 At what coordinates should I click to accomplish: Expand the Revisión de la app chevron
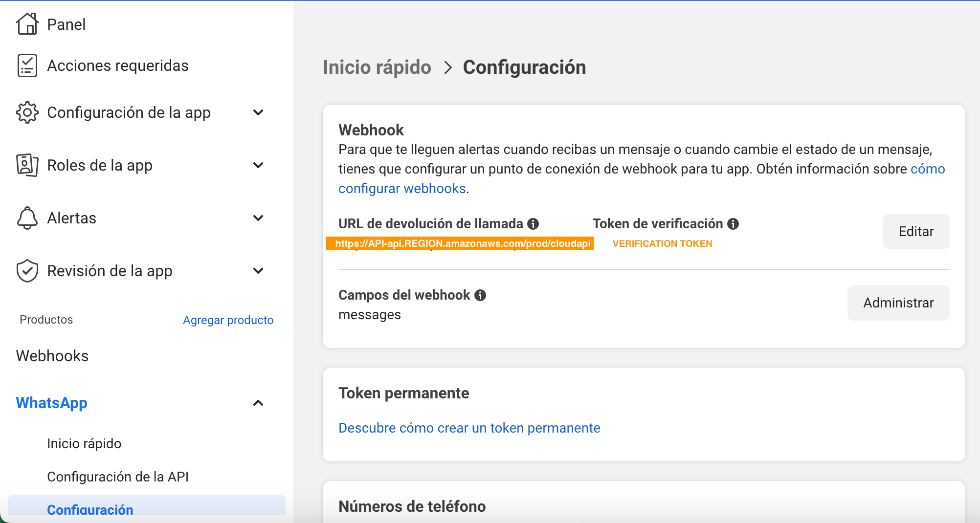pos(258,271)
